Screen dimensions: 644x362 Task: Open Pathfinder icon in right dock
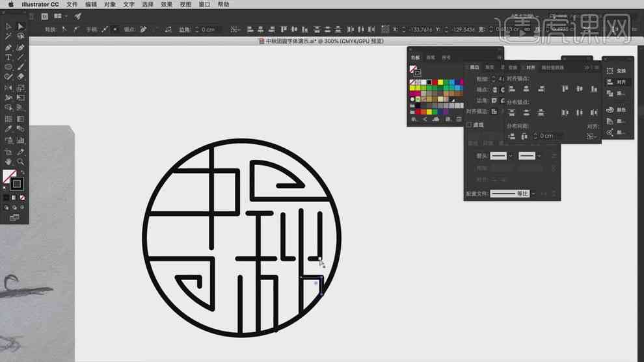coord(610,94)
